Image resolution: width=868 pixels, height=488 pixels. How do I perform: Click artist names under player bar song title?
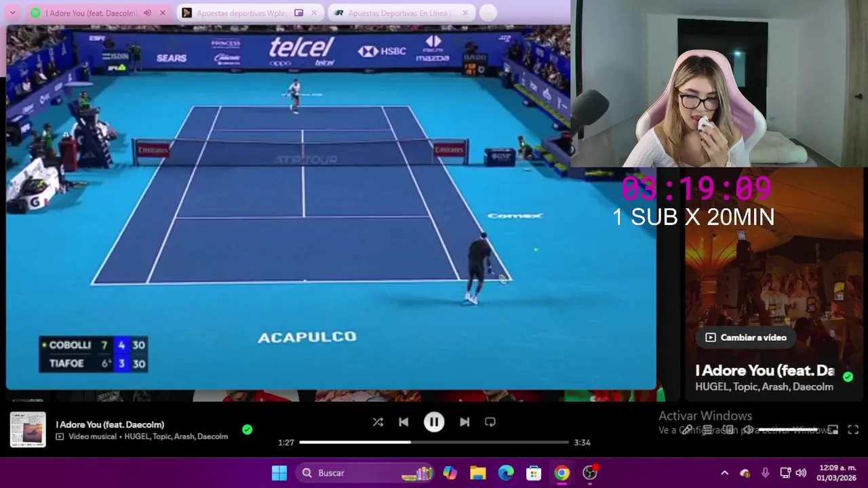[176, 436]
